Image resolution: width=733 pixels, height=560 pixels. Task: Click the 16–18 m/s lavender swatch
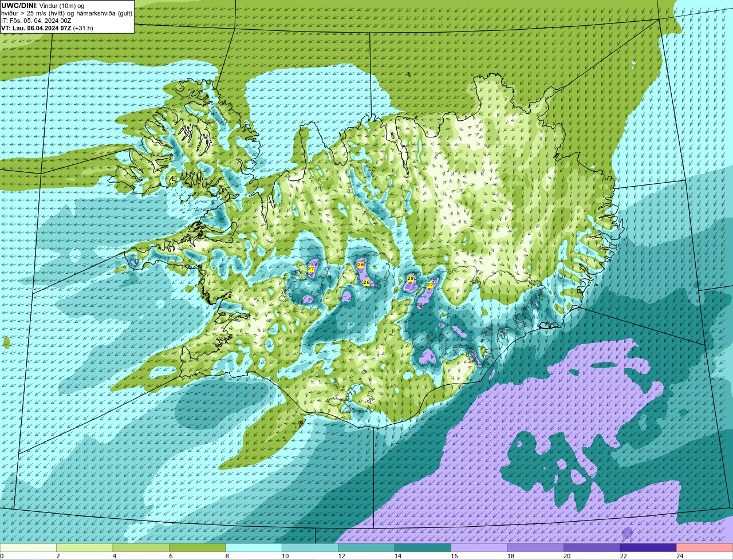coord(479,547)
